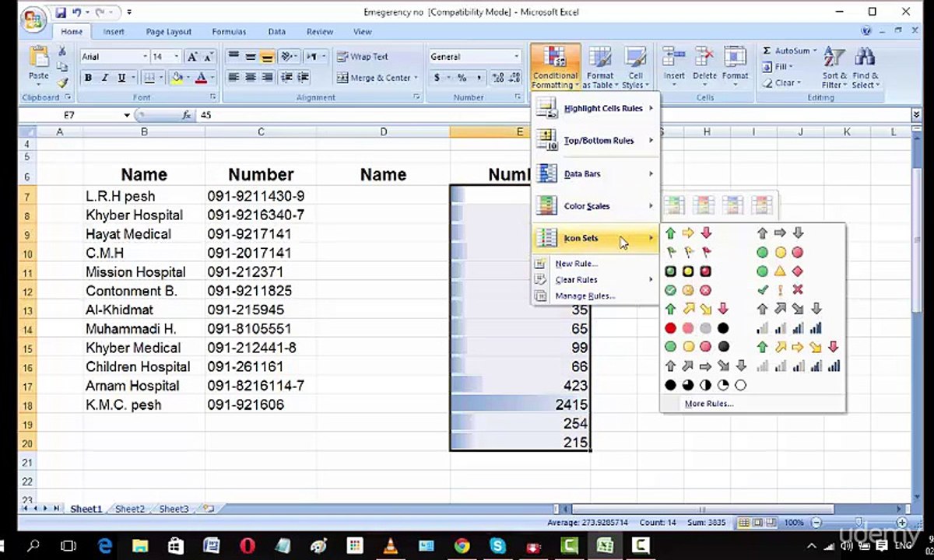Open Sort & Filter
The image size is (934, 560).
pos(834,68)
